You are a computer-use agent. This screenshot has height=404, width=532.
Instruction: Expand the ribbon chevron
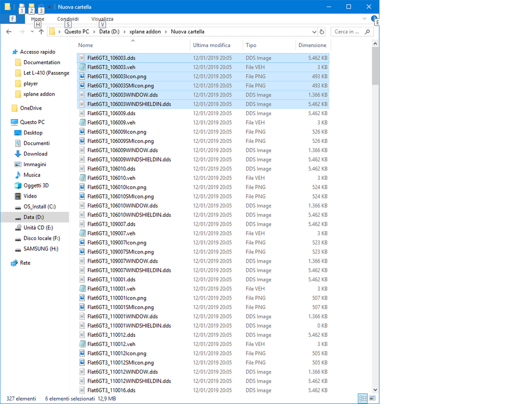364,19
